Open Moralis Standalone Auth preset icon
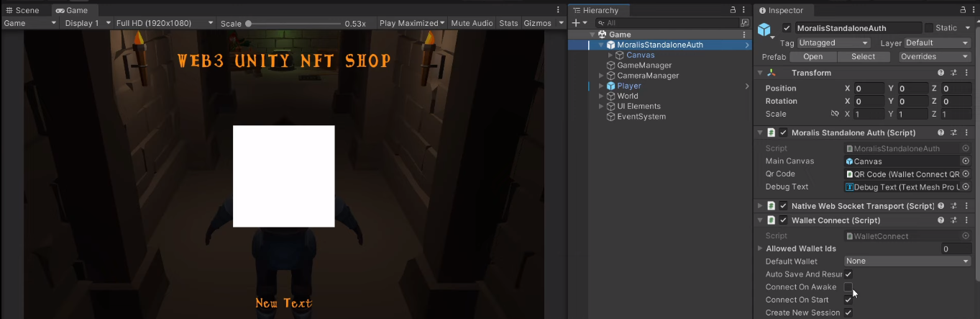The width and height of the screenshot is (980, 319). point(954,132)
